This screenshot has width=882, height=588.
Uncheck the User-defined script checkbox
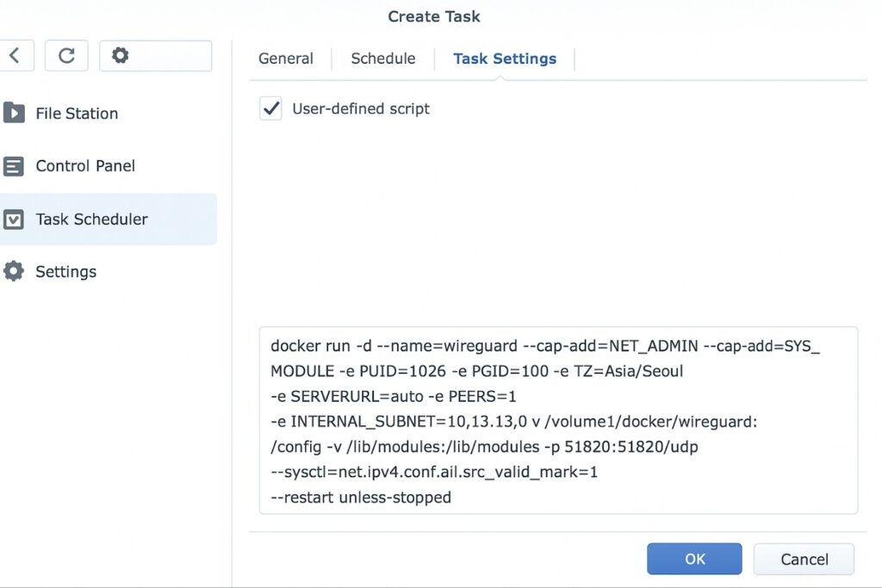pyautogui.click(x=270, y=108)
